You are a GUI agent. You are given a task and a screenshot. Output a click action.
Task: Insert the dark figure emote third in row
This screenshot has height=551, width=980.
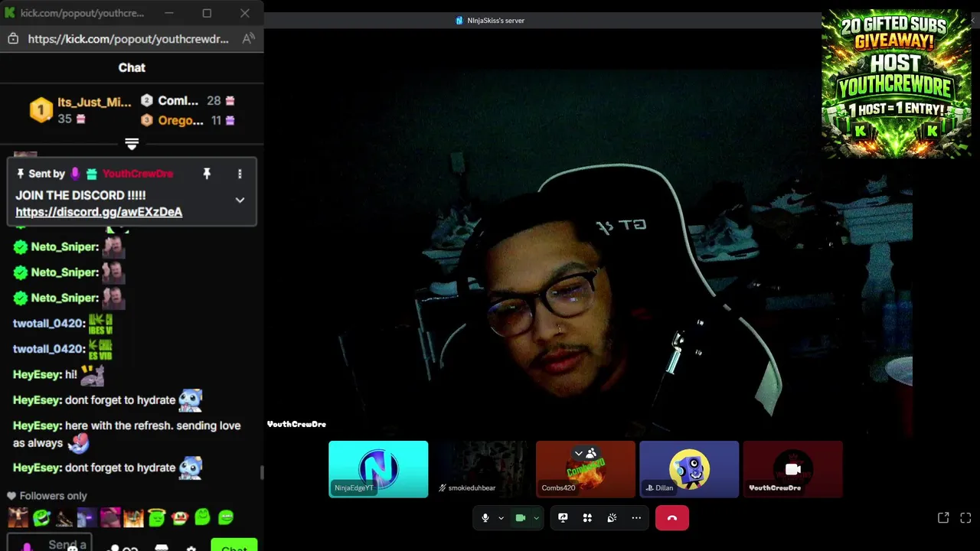click(64, 517)
